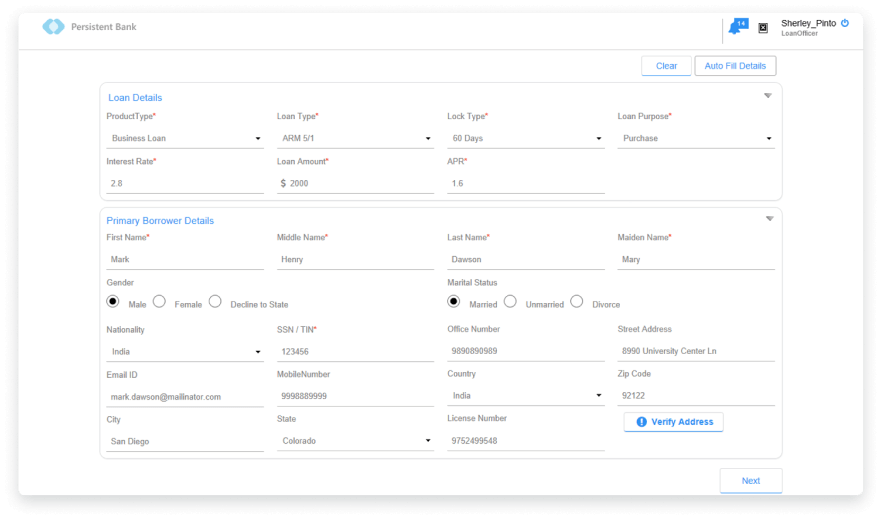Image resolution: width=882 pixels, height=520 pixels.
Task: Select the Married marital status option
Action: (454, 302)
